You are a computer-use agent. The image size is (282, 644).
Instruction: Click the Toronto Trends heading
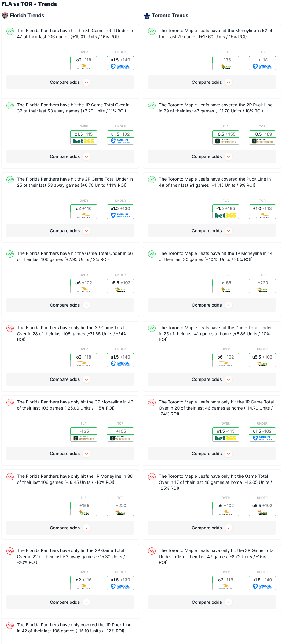point(170,16)
